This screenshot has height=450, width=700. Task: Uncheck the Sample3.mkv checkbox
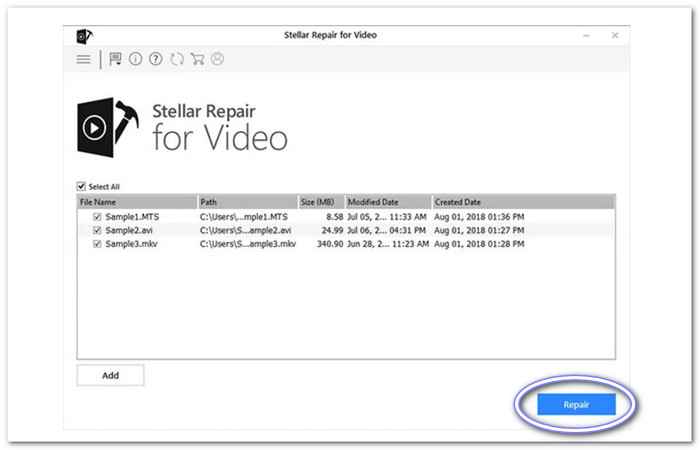pos(97,244)
